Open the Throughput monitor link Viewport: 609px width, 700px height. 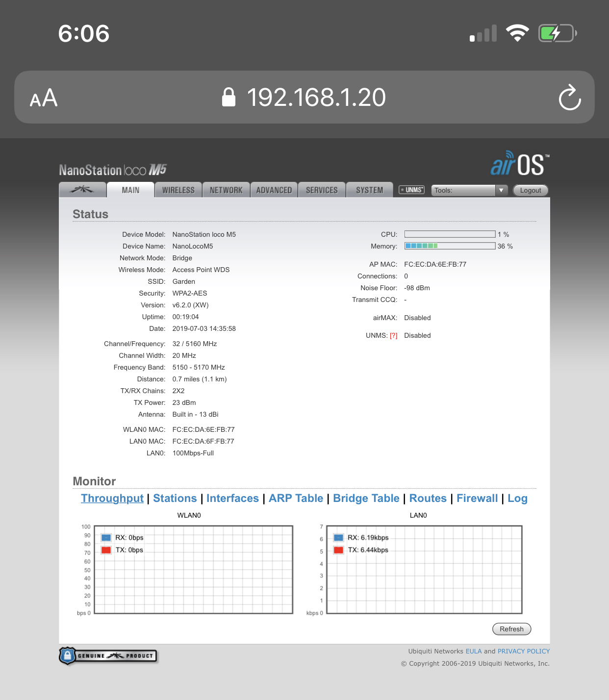point(112,499)
